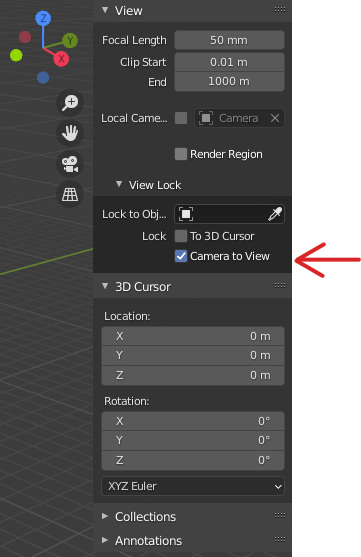The height and width of the screenshot is (557, 361).
Task: Click the 3D Cursor Location Y field
Action: pos(193,356)
